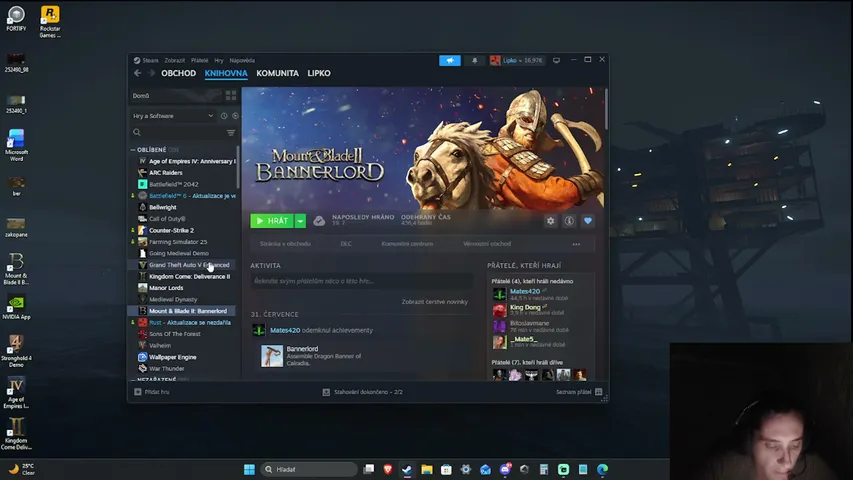Open the three-dots more links menu
The image size is (853, 480).
click(576, 244)
